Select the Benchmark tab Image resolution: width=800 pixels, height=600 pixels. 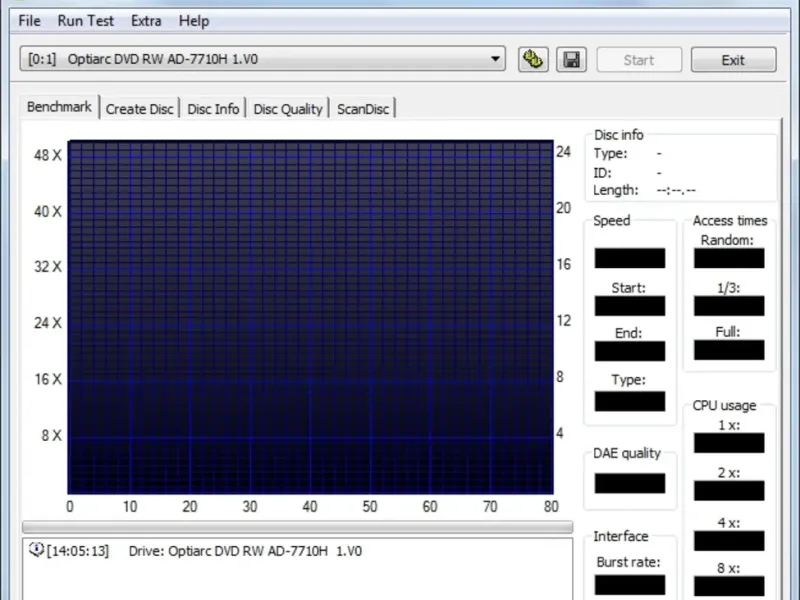[59, 107]
